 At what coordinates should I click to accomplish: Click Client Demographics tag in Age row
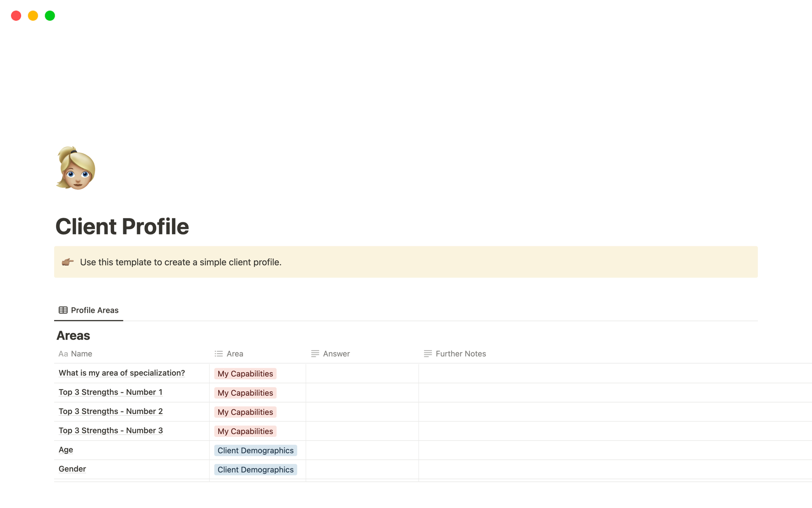255,450
